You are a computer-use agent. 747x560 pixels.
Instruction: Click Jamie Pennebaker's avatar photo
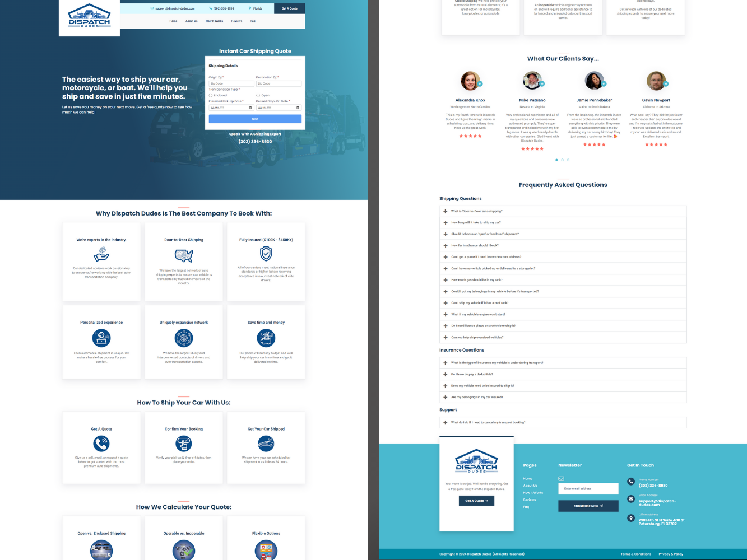click(x=594, y=81)
